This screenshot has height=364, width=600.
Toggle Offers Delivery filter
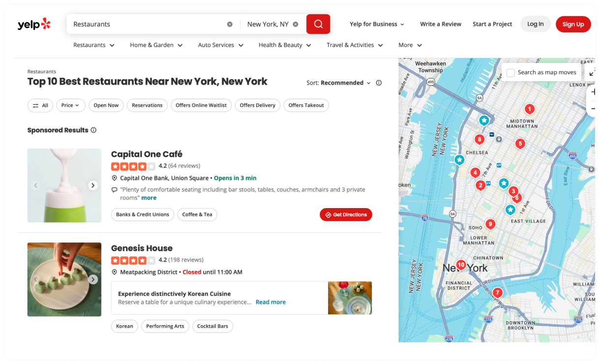pos(258,105)
